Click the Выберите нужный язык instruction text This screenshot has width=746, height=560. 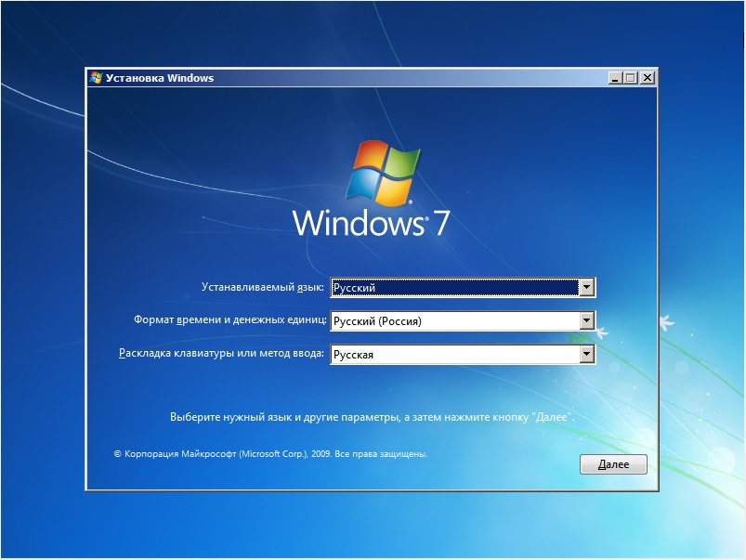click(x=372, y=418)
